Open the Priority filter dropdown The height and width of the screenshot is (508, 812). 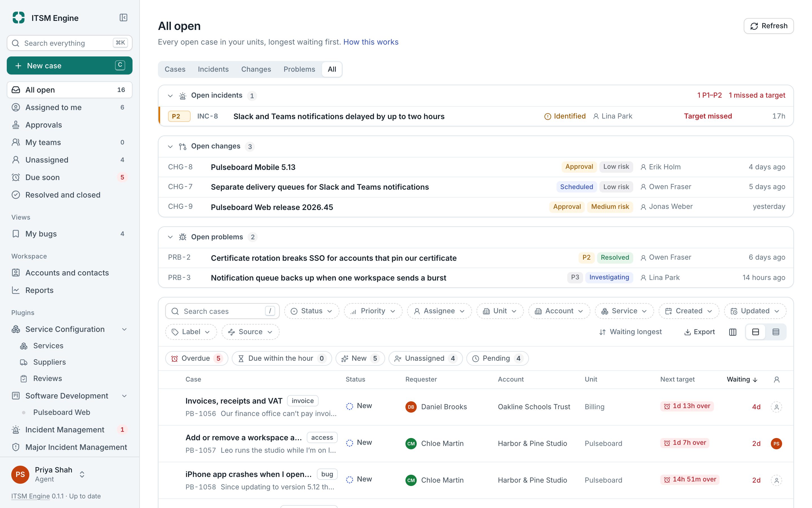[373, 311]
